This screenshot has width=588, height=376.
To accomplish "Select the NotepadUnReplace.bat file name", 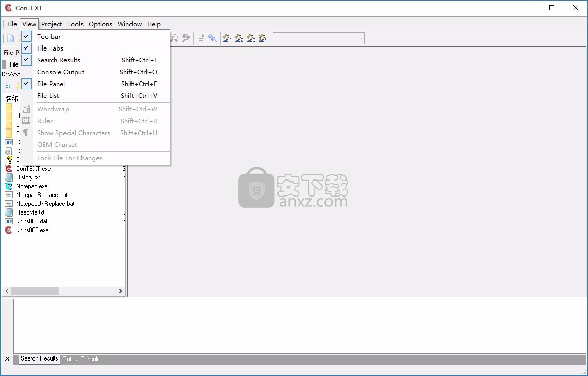I will 45,204.
